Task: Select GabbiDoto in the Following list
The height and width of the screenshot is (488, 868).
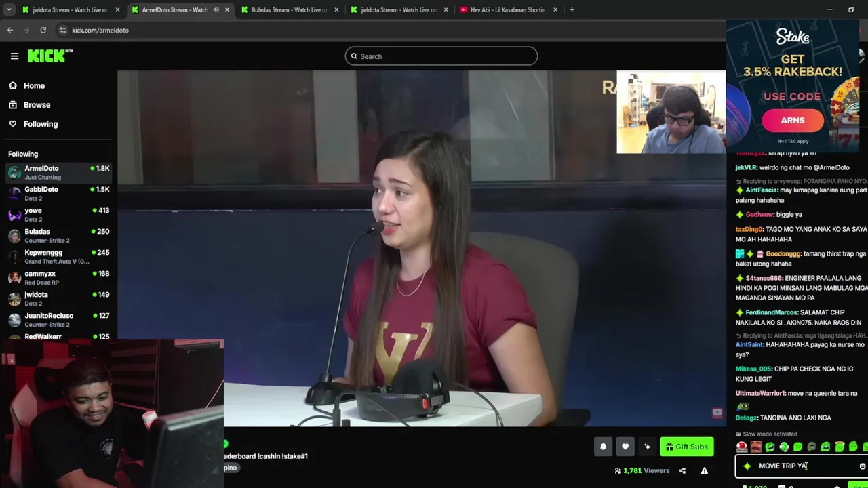Action: [x=58, y=193]
